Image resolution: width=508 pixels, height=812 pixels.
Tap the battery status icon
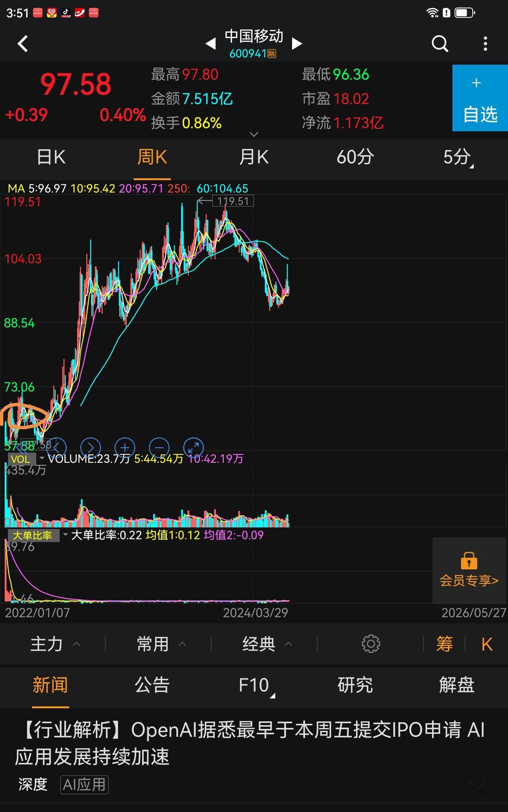pyautogui.click(x=464, y=13)
